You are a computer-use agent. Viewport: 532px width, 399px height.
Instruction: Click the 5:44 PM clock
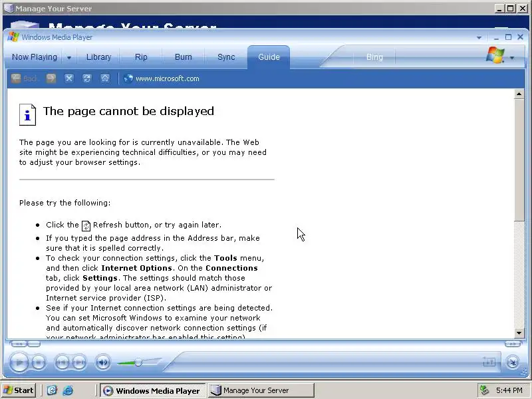click(509, 390)
